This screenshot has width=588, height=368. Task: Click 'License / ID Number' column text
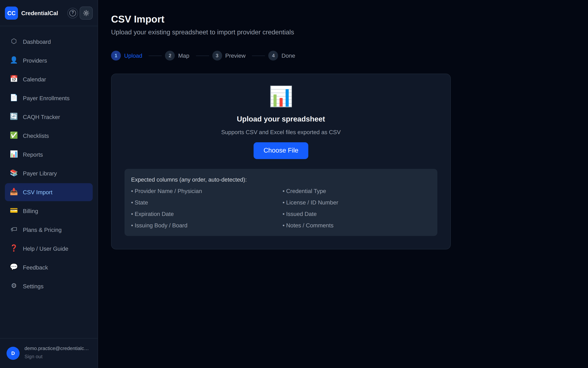pyautogui.click(x=312, y=202)
